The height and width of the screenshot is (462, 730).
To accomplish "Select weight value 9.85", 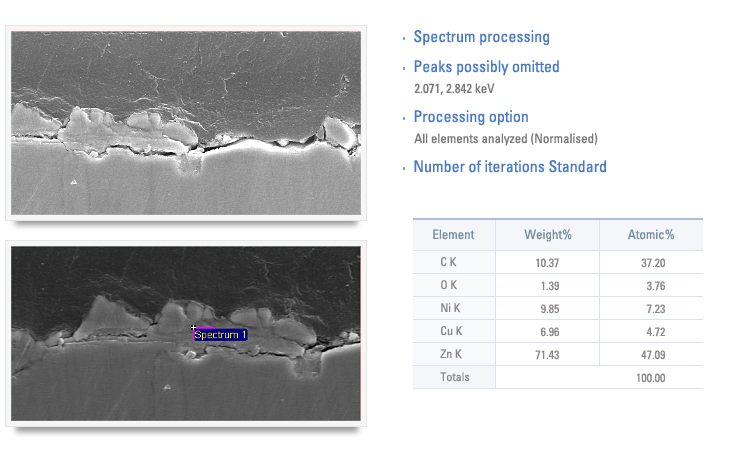I will [549, 309].
